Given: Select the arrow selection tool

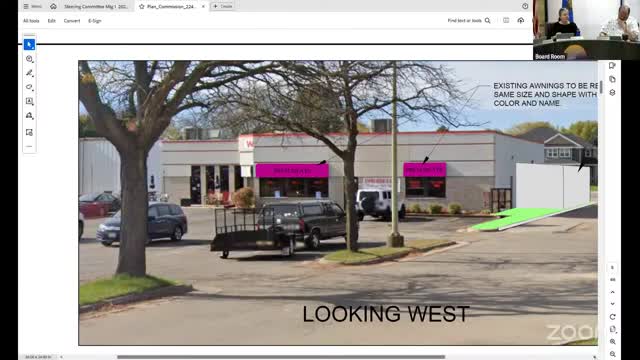Looking at the screenshot, I should [x=29, y=44].
